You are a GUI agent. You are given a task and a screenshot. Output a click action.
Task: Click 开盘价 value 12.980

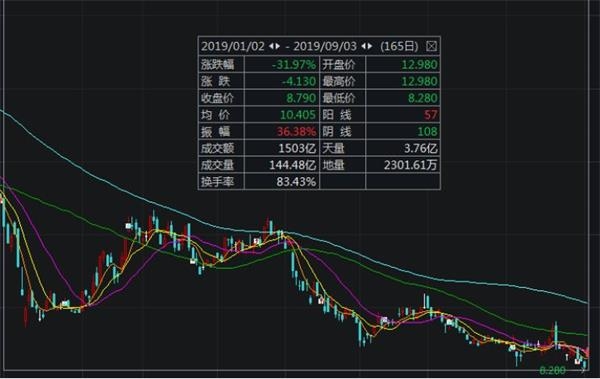click(419, 64)
